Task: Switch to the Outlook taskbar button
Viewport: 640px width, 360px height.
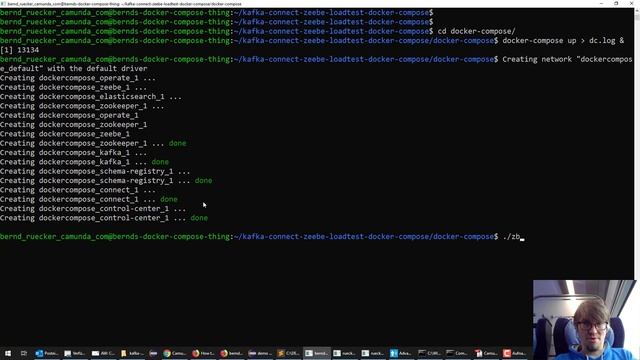Action: (47, 353)
